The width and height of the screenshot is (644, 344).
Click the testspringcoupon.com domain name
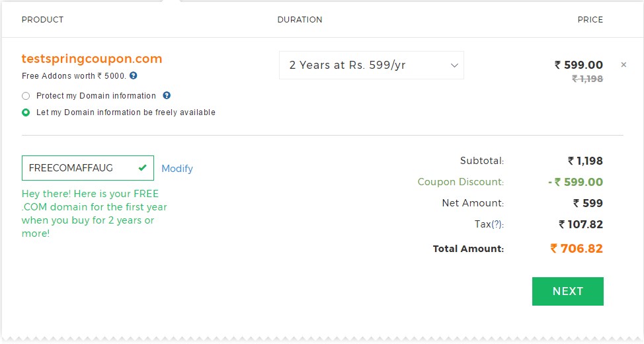[x=92, y=59]
